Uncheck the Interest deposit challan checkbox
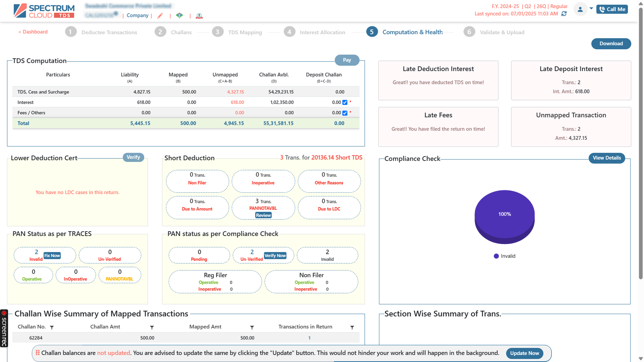 coord(345,102)
